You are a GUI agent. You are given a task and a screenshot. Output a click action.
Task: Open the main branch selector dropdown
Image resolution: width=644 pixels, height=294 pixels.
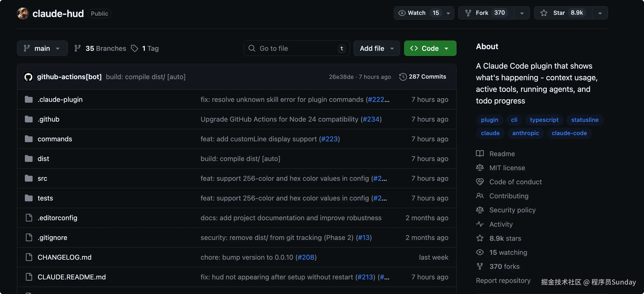(42, 48)
